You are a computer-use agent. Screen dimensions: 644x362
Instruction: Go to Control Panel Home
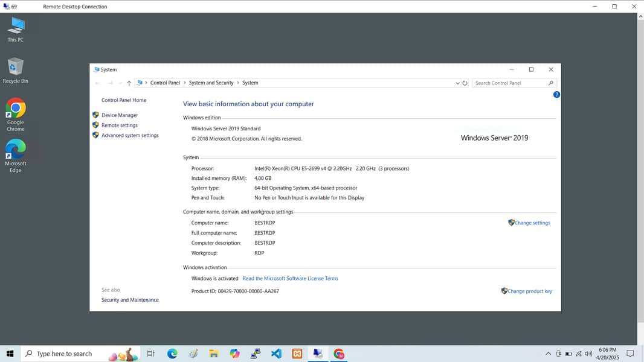coord(124,100)
